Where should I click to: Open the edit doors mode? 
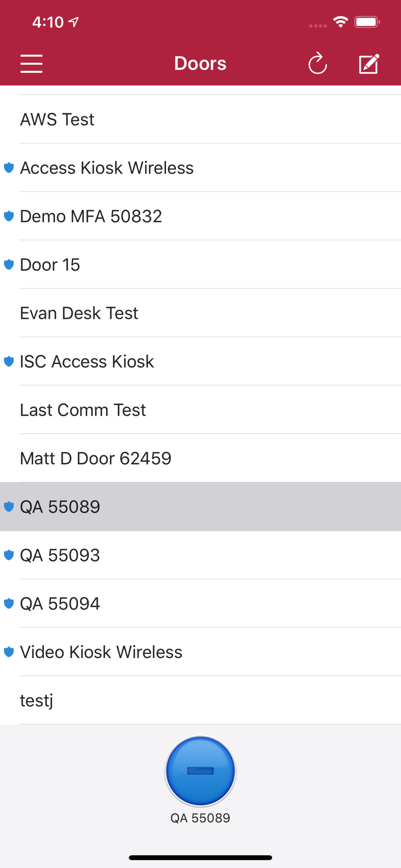click(x=369, y=63)
